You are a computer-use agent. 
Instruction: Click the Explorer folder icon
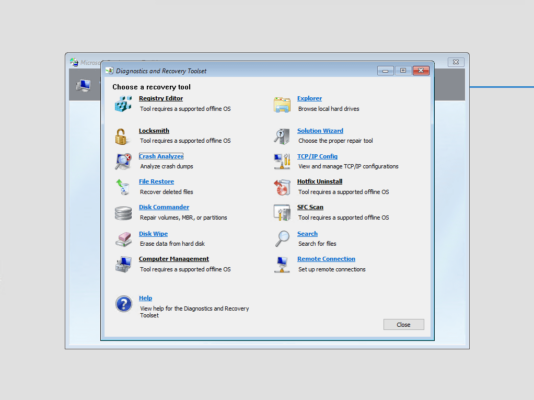click(x=282, y=105)
